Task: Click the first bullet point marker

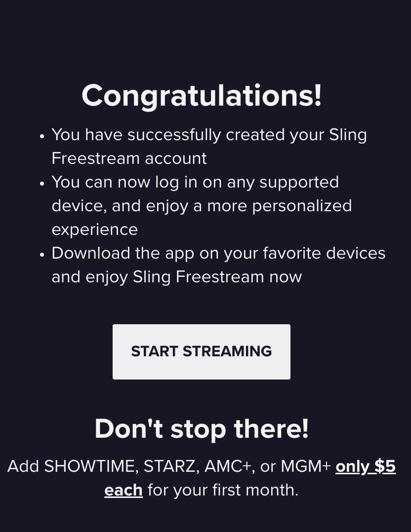Action: (42, 136)
